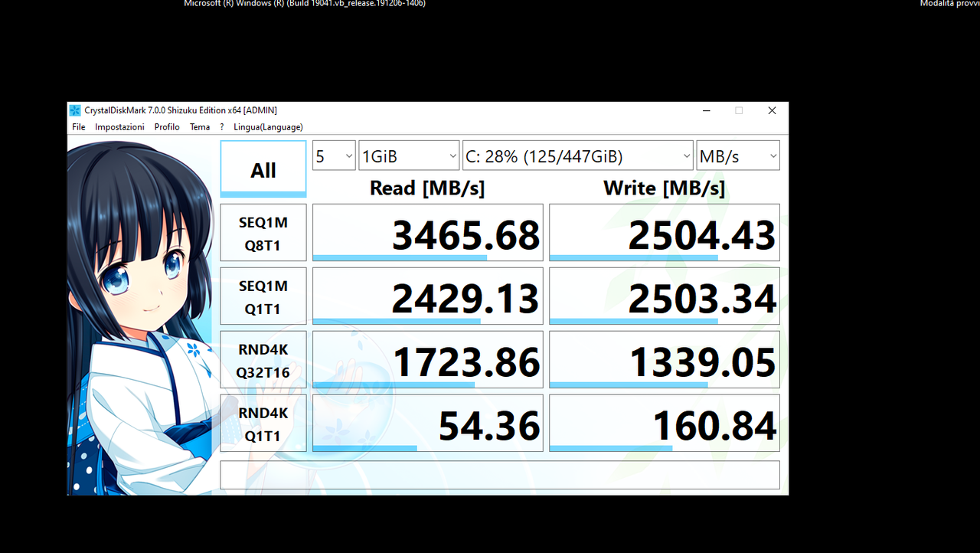Click RND4K Q1T1 write result 160.84
The width and height of the screenshot is (980, 553).
665,423
